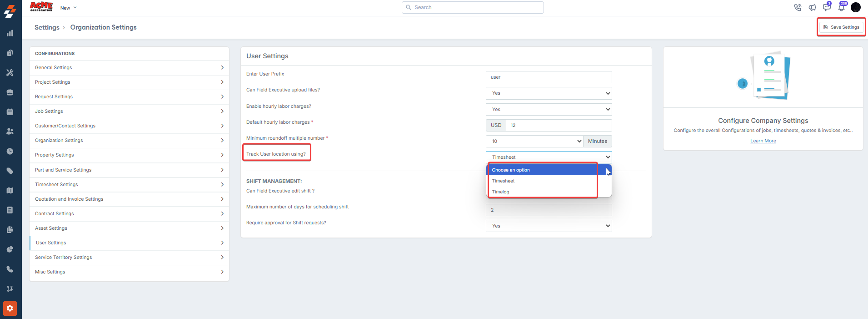Open the user profile avatar
This screenshot has height=319, width=868.
coord(856,7)
